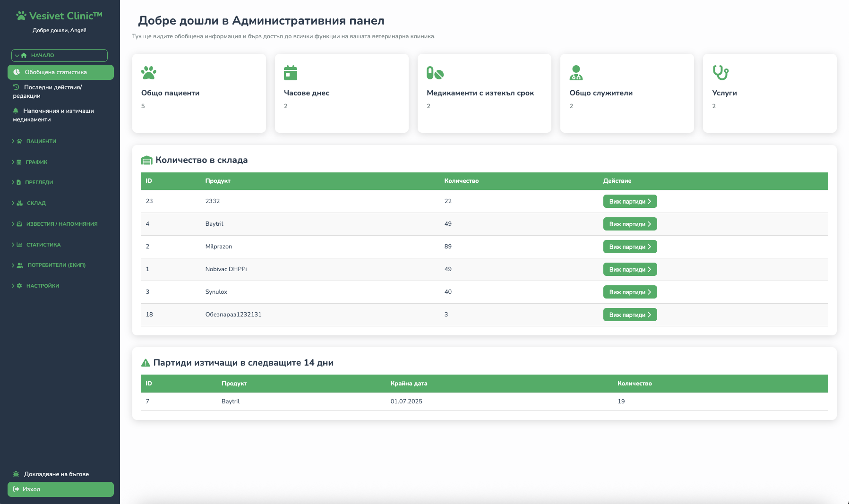Expand the ПАЦИЕНТИ sidebar section
The width and height of the screenshot is (849, 504).
point(41,141)
